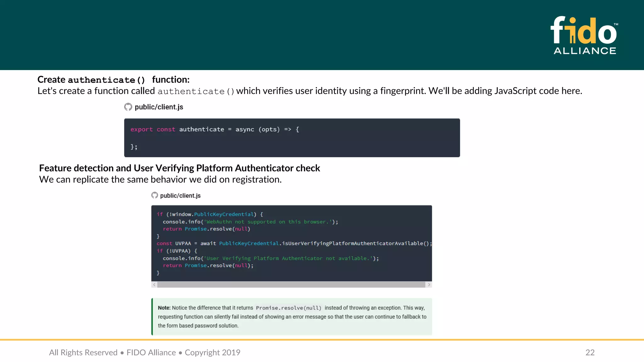Click GitHub icon beside second public/client.js

(154, 195)
